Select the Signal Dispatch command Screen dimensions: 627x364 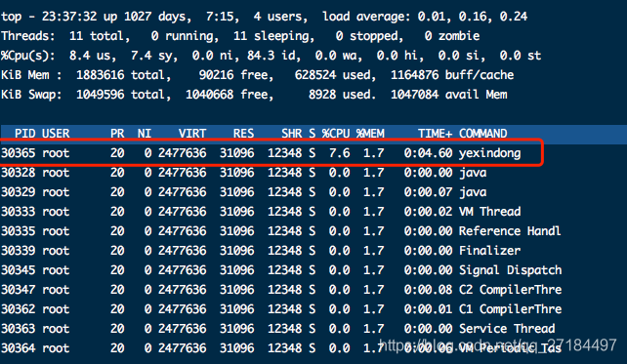[510, 271]
